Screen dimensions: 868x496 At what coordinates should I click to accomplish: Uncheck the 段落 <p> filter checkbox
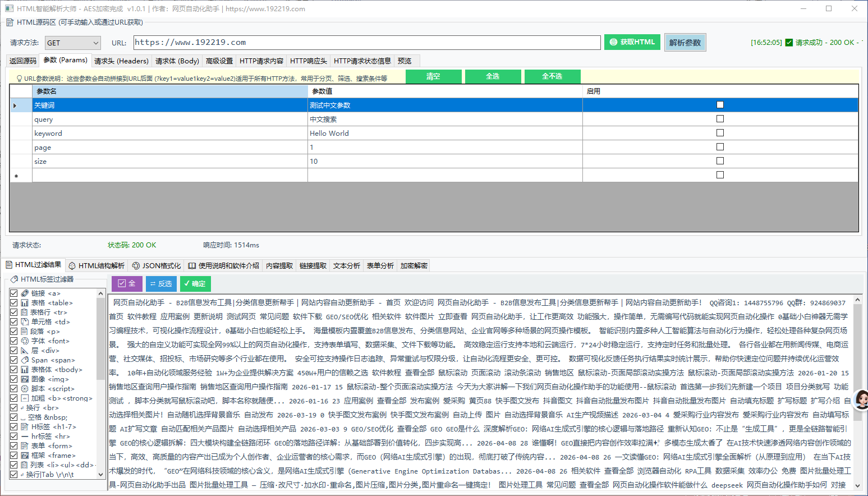[14, 332]
